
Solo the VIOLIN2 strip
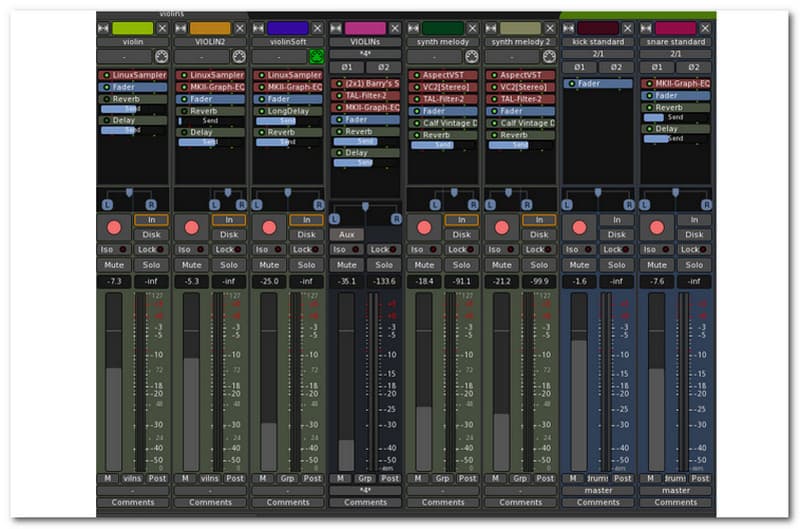[229, 265]
